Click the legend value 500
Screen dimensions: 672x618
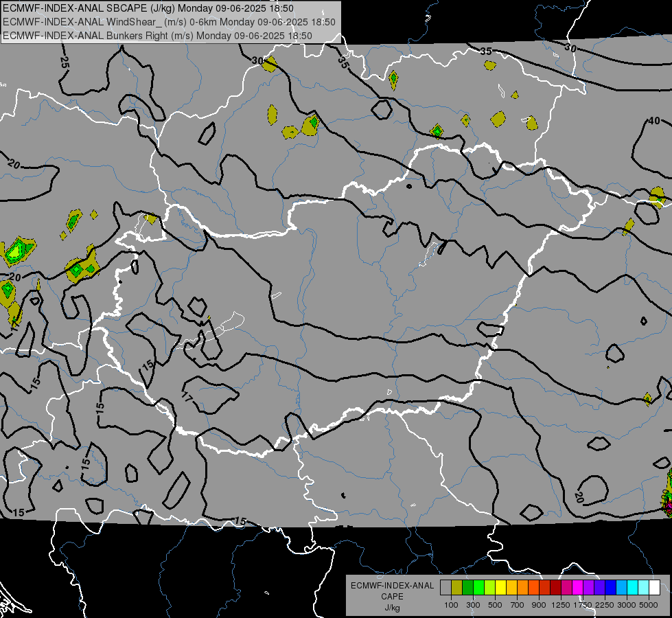point(495,605)
